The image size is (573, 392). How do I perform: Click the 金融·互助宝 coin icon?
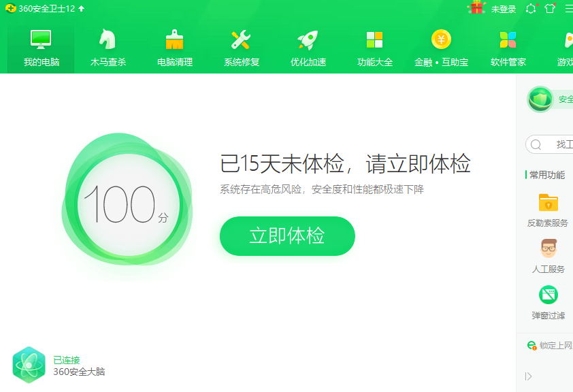pyautogui.click(x=441, y=48)
